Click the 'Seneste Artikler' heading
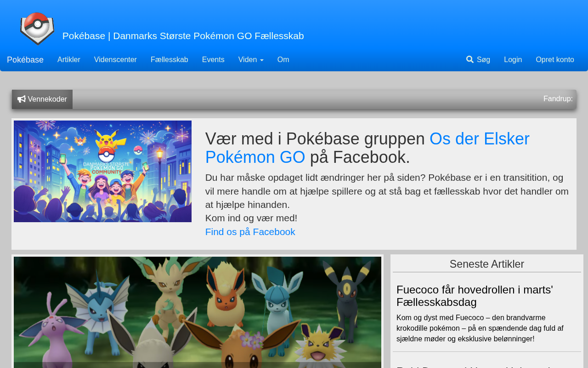Screen dimensions: 588x368 tap(487, 264)
